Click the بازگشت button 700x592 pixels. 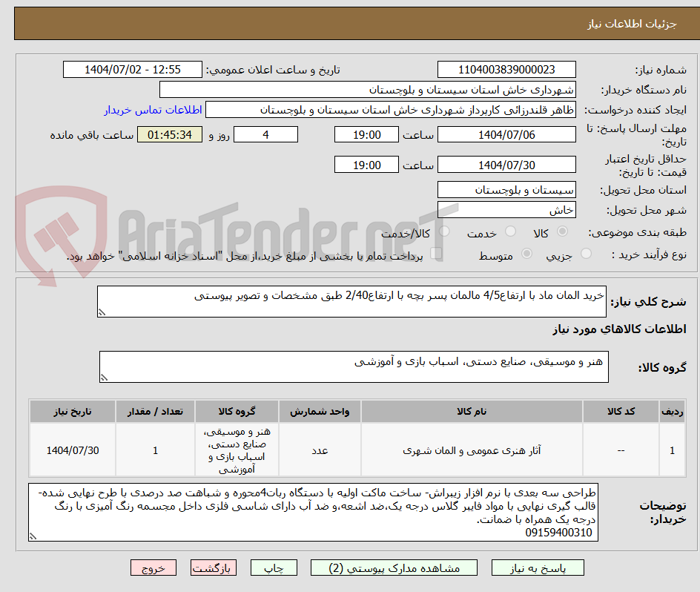(214, 568)
